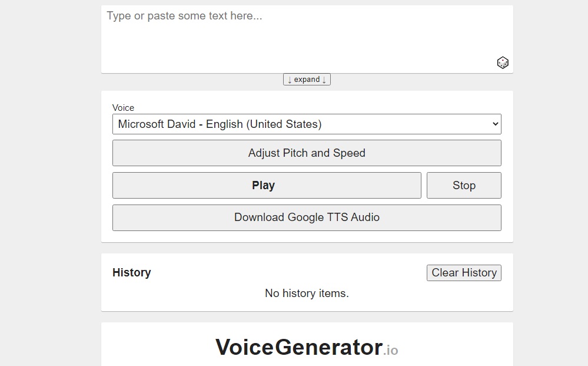588x366 pixels.
Task: Open Adjust Pitch and Speed settings
Action: point(307,153)
